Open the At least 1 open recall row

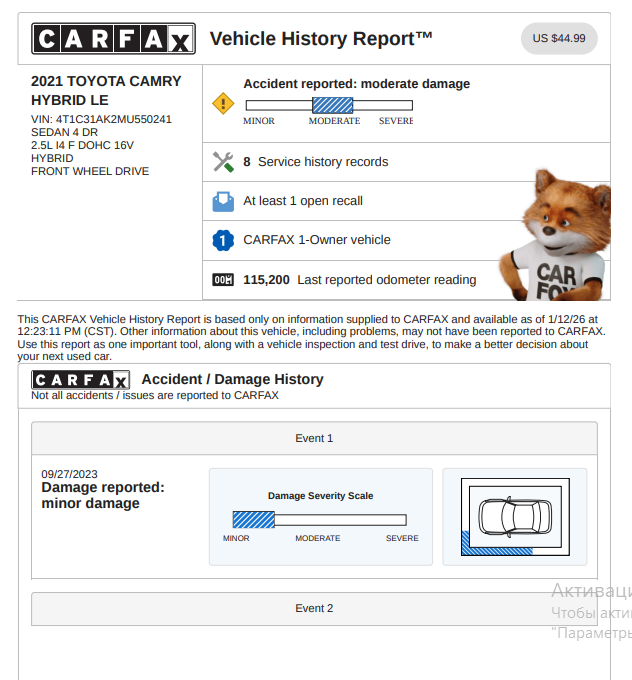tap(303, 201)
